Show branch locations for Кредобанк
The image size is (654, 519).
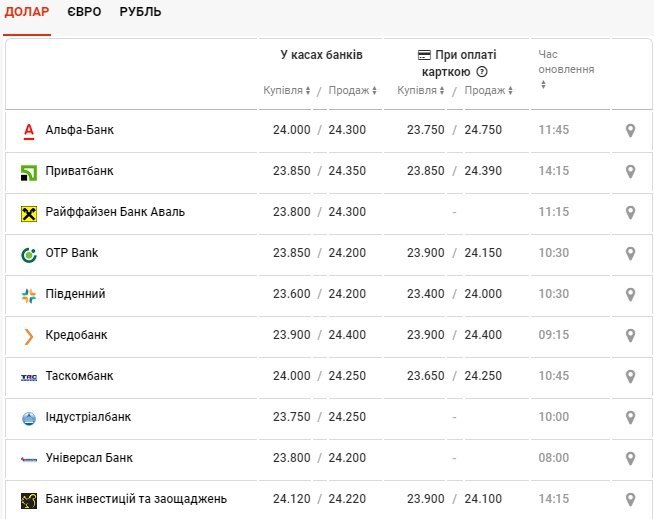[630, 335]
